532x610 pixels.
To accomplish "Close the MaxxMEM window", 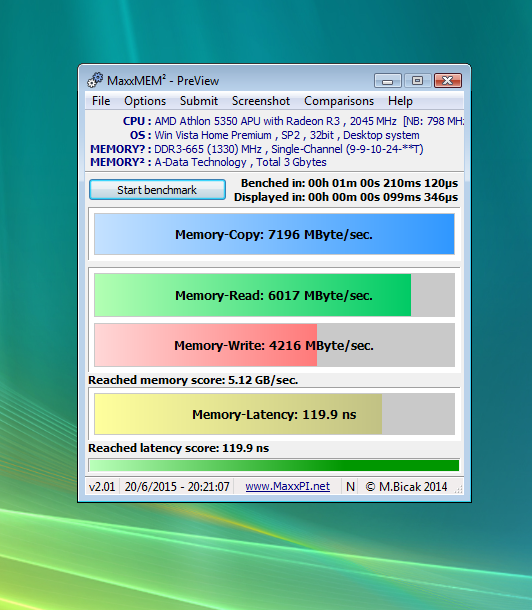I will pyautogui.click(x=448, y=81).
